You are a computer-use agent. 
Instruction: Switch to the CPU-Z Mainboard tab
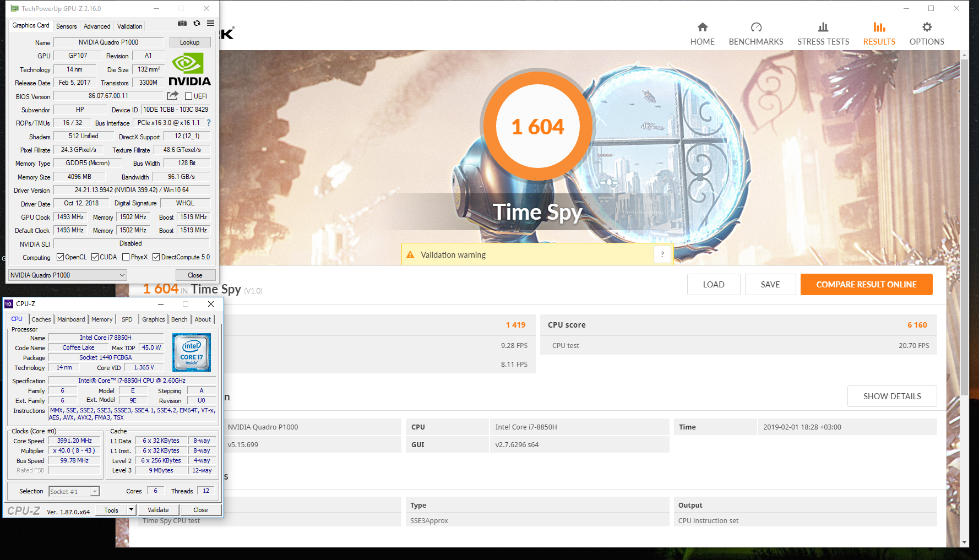(x=71, y=319)
